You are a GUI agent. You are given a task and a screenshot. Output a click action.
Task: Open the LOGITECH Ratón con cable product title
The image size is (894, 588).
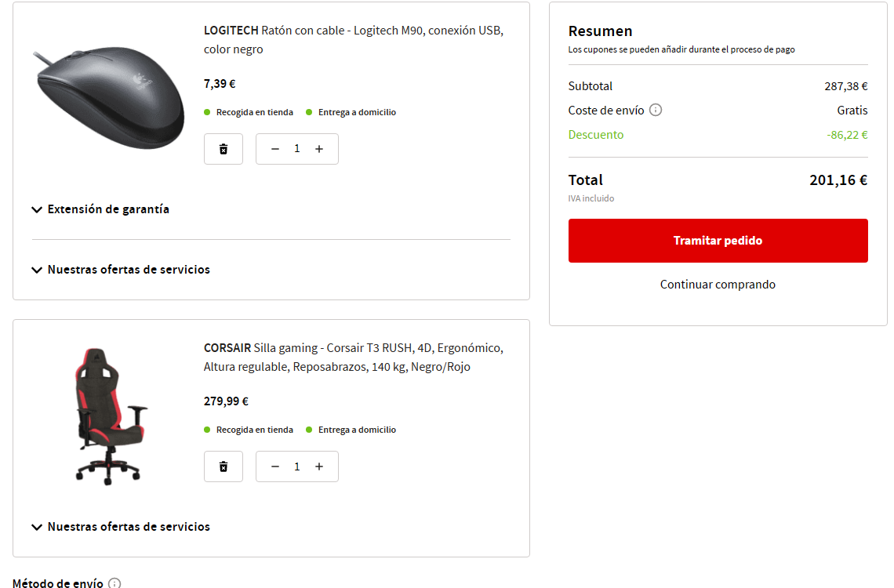354,39
